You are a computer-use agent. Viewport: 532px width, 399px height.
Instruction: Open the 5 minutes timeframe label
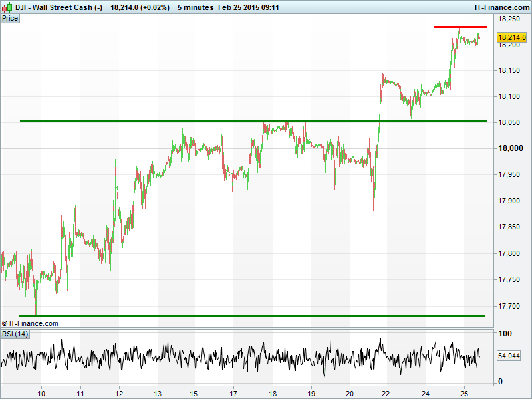[x=196, y=7]
